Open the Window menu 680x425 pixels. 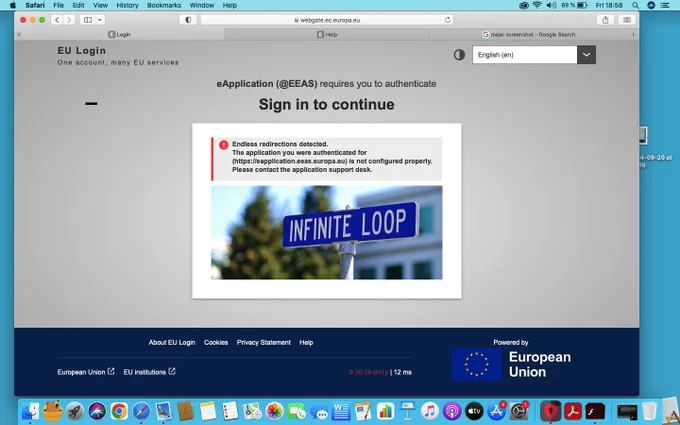pyautogui.click(x=202, y=5)
